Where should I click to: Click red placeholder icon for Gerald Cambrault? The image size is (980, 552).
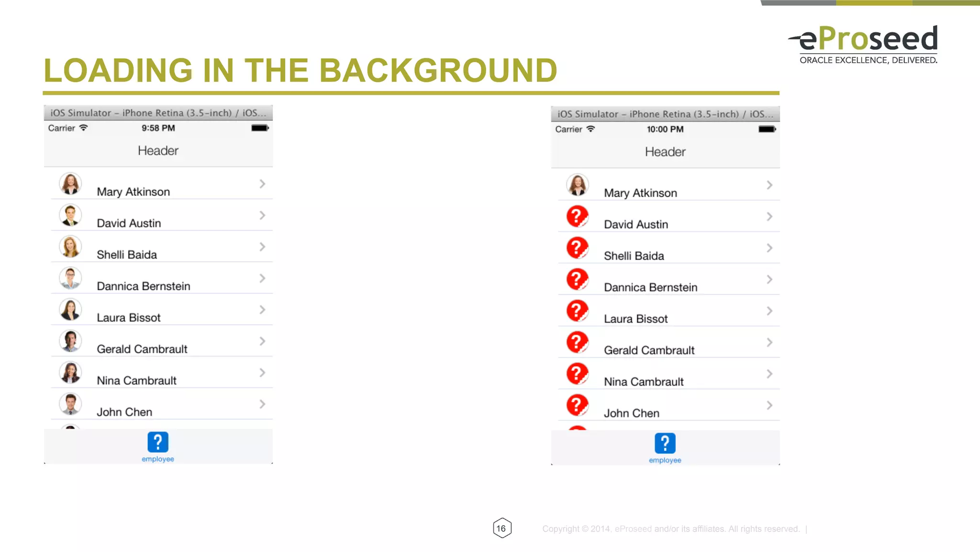point(577,342)
